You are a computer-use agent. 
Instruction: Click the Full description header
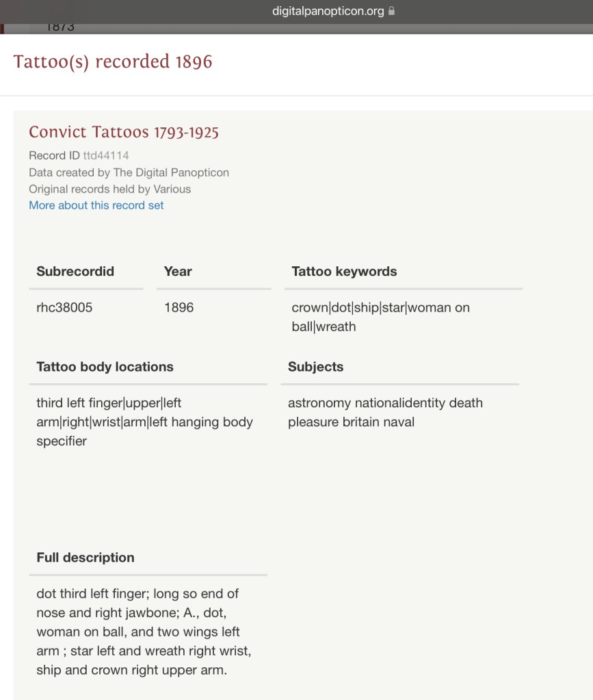tap(85, 558)
